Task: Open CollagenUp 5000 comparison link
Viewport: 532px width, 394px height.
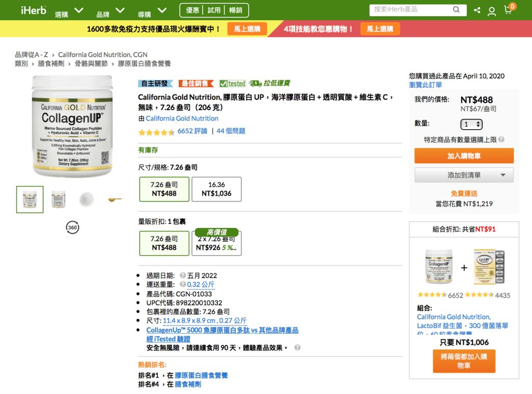Action: pyautogui.click(x=222, y=330)
